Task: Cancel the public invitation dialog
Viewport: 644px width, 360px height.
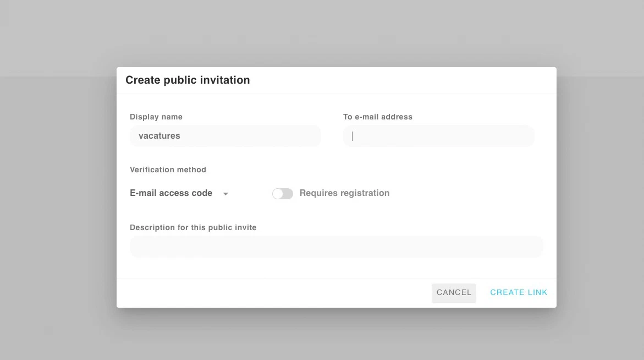Action: [454, 293]
